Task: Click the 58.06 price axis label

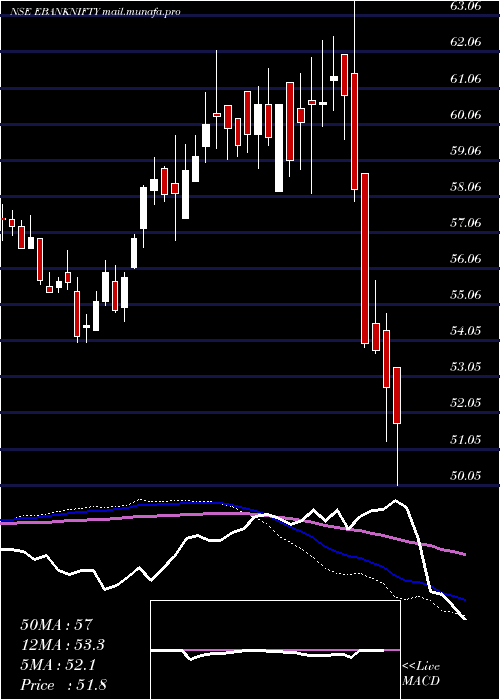Action: (466, 187)
